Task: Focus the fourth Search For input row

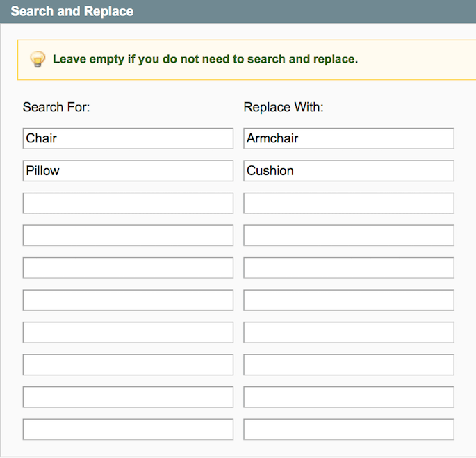Action: click(128, 236)
